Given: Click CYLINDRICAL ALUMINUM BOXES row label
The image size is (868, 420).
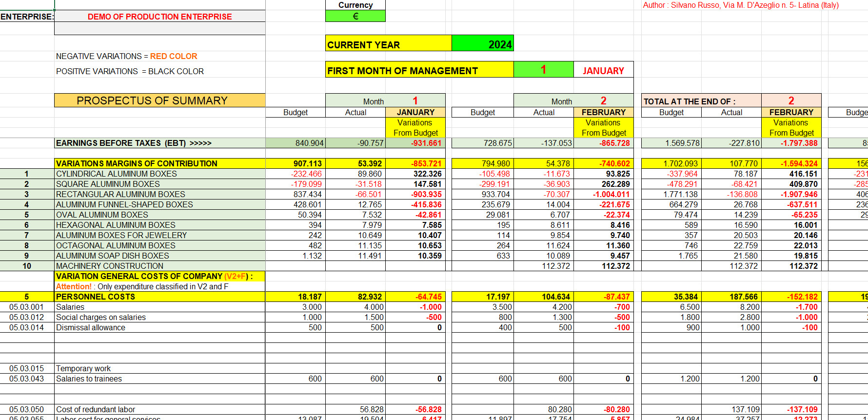Looking at the screenshot, I should tap(159, 174).
